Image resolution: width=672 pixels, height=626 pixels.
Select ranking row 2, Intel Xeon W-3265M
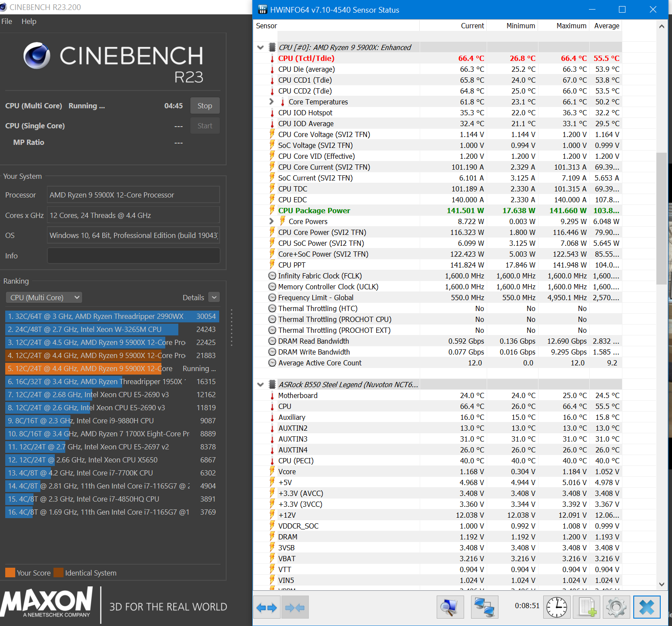(112, 329)
